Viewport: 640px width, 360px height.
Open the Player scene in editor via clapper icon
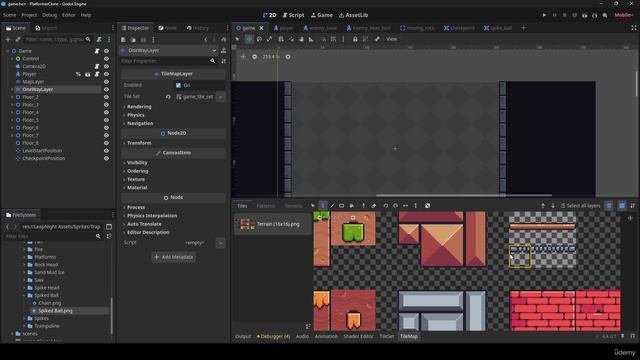(88, 74)
